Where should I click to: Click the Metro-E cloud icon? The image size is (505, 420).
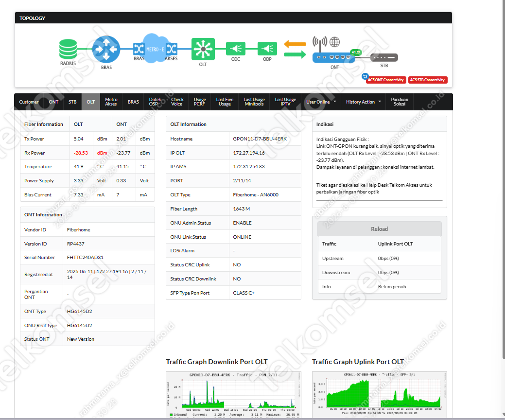[x=155, y=48]
